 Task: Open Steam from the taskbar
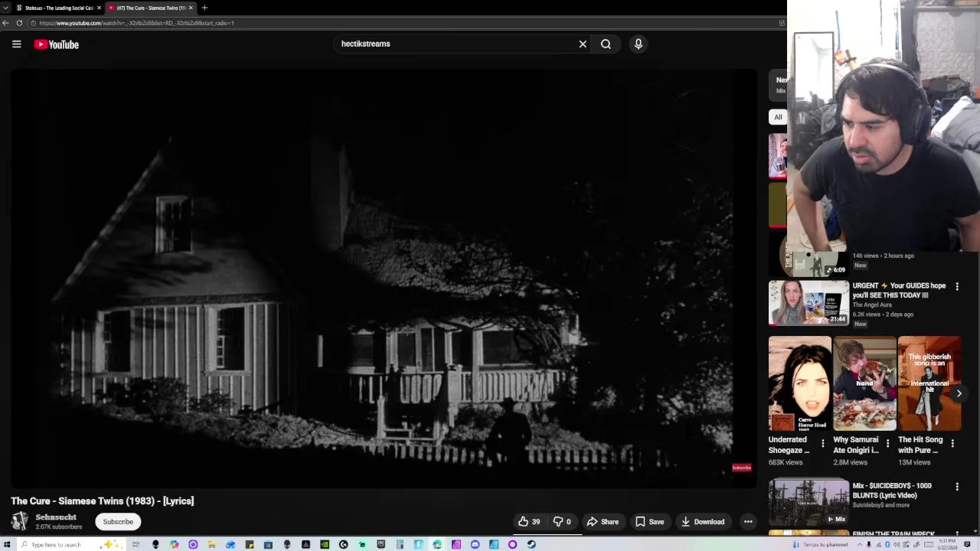531,544
